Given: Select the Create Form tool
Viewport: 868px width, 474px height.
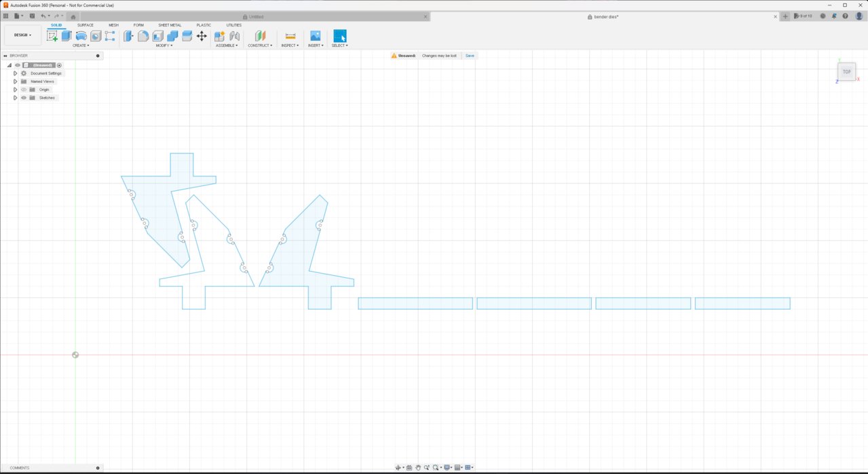Looking at the screenshot, I should tap(110, 36).
